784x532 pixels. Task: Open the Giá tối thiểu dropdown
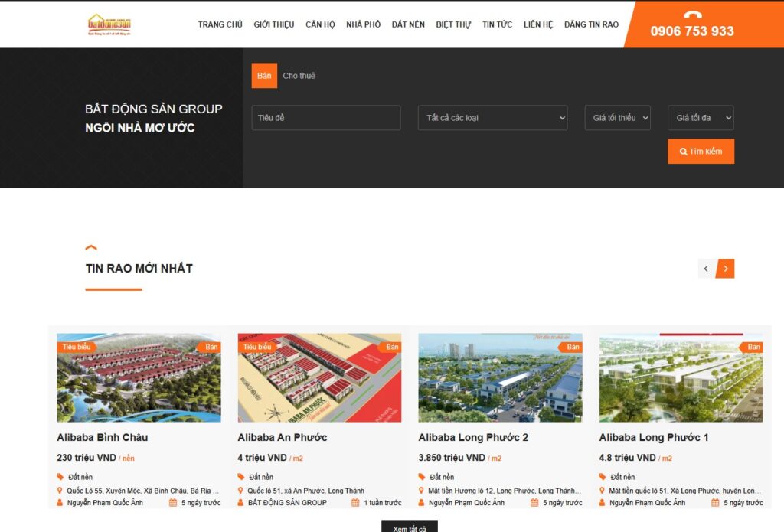tap(618, 117)
